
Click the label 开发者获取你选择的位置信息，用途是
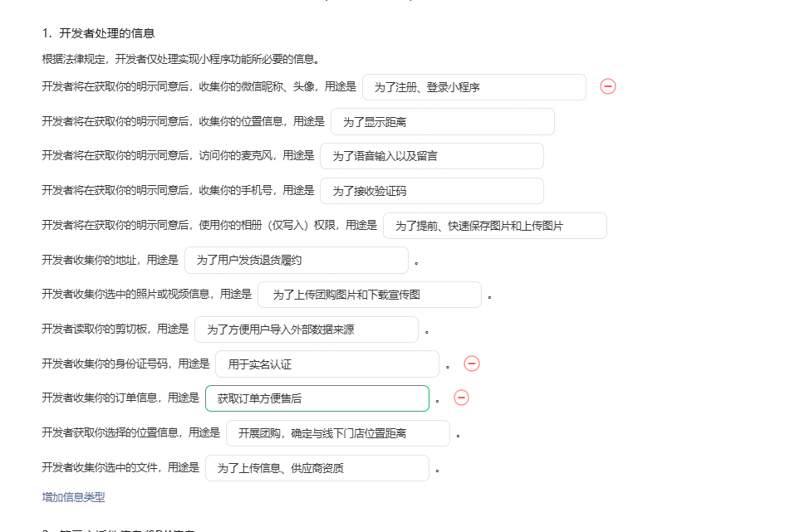pos(130,432)
